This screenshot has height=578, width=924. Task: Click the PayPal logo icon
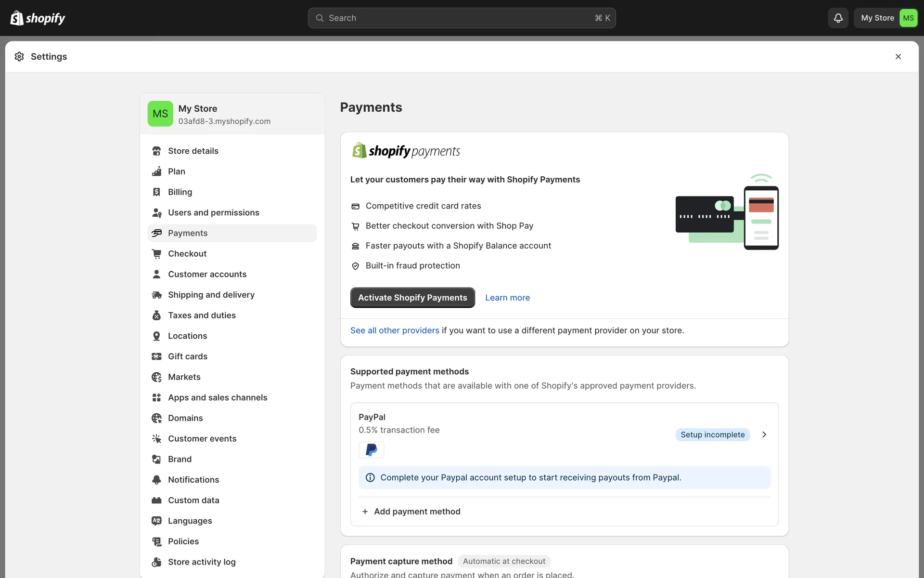coord(371,450)
